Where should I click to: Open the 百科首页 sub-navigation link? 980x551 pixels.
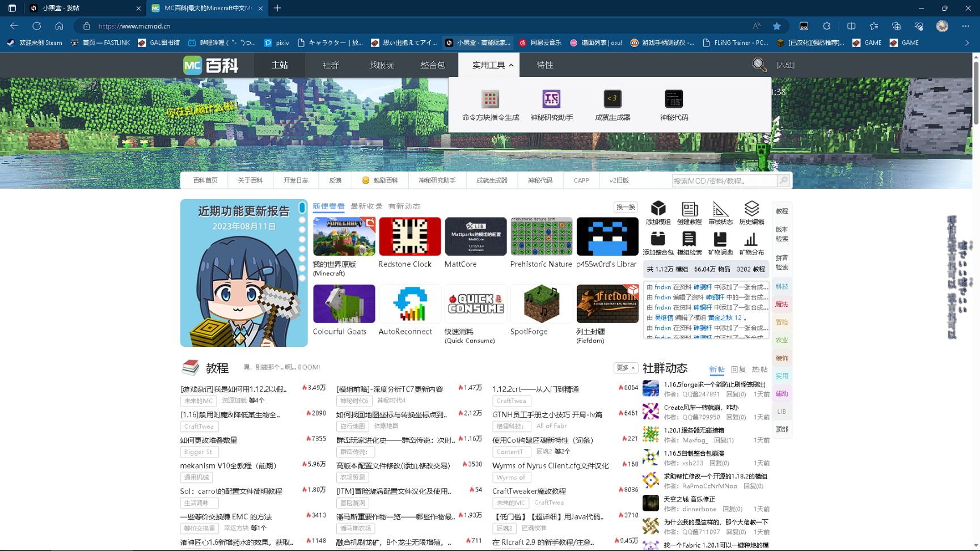point(205,180)
